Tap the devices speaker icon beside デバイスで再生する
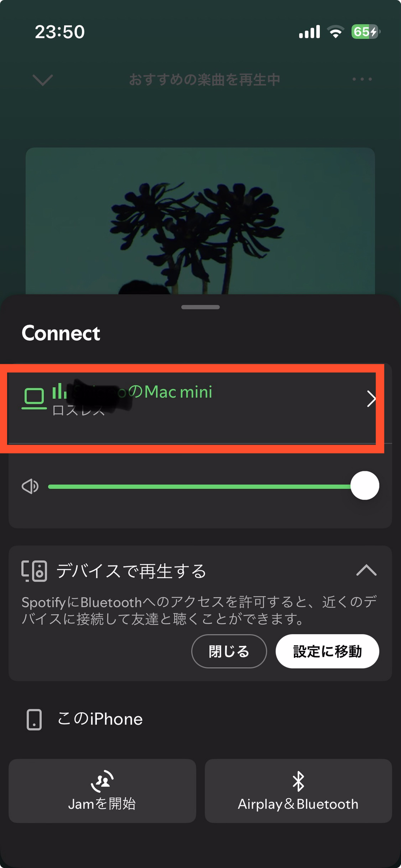This screenshot has height=868, width=401. [34, 571]
